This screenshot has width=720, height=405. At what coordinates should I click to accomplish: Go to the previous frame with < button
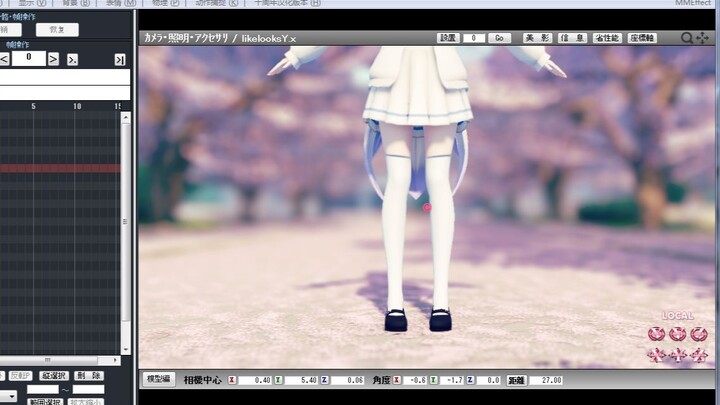pos(4,59)
